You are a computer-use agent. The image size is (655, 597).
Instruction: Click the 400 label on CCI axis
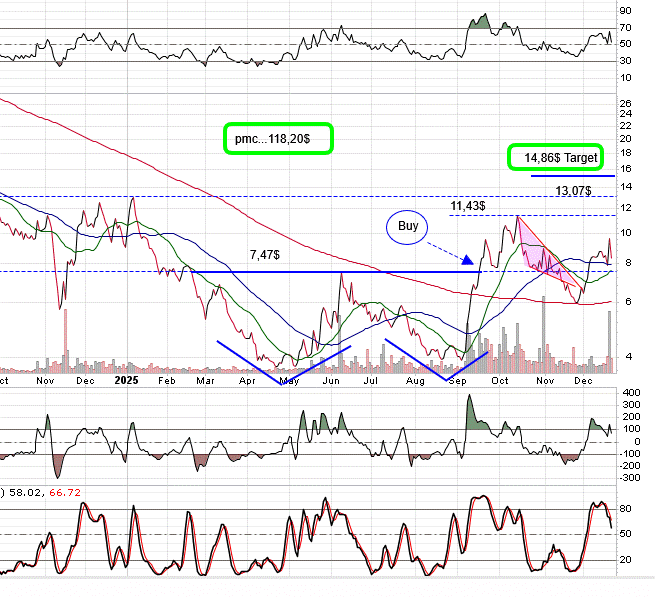(629, 393)
